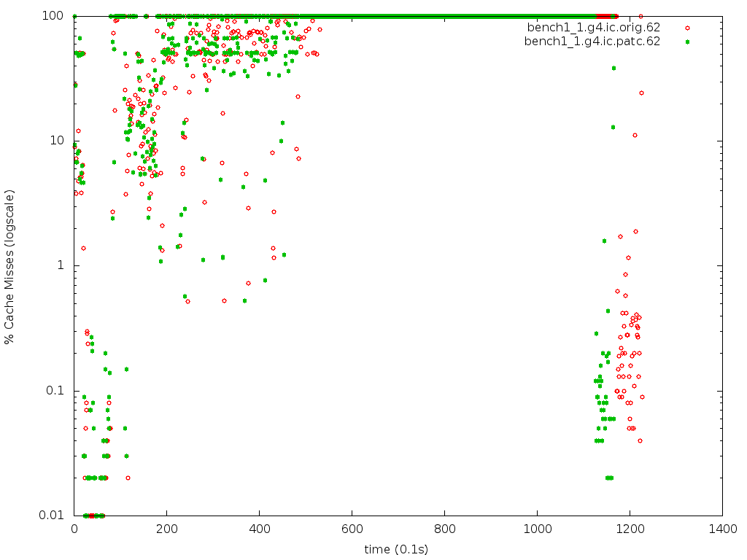The image size is (747, 560).
Task: Click black circle point near 24% at time 1225
Action: 641,93
